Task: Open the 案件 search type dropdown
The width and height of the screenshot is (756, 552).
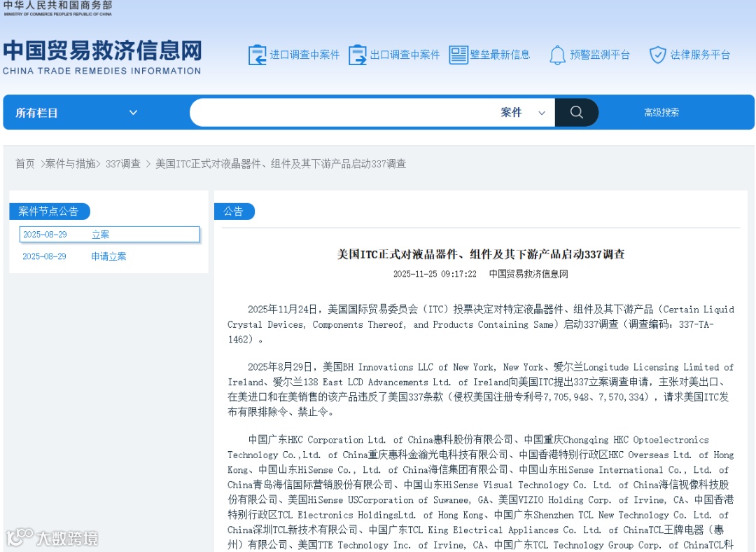Action: pos(523,112)
